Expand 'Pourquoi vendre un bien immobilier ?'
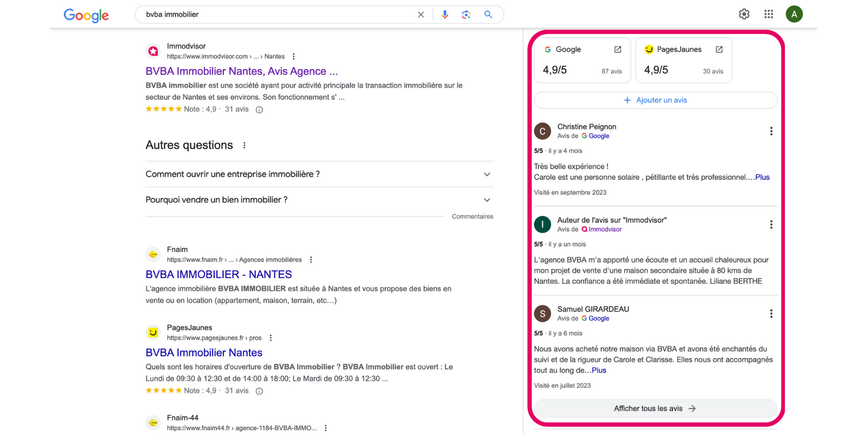This screenshot has height=434, width=868. pyautogui.click(x=487, y=200)
